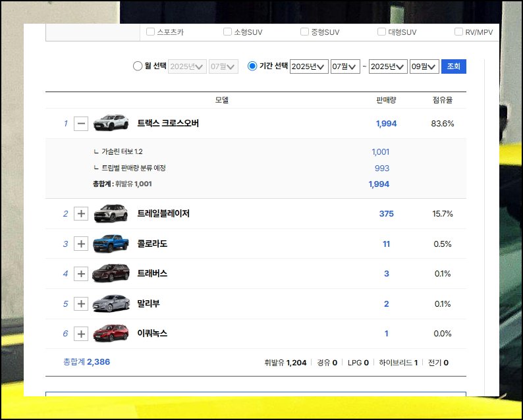Screen dimensions: 523x420
Task: Click the red 이쿼녹스 car thumbnail
Action: coord(111,333)
